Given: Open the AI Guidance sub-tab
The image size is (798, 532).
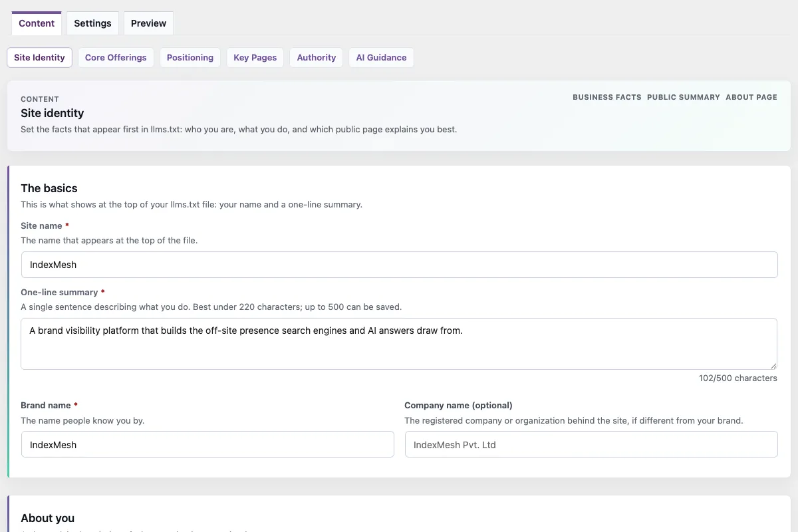Looking at the screenshot, I should click(x=381, y=57).
